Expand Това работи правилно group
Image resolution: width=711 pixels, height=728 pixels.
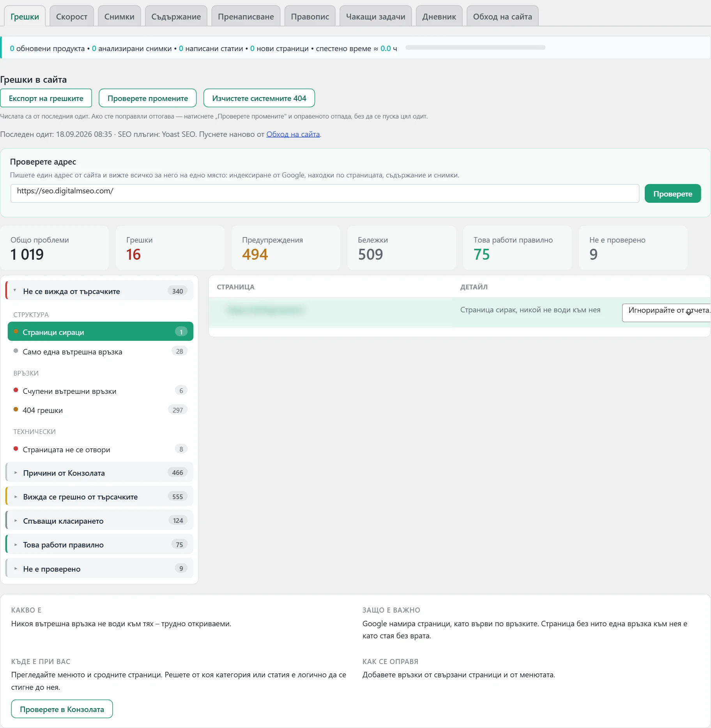99,545
